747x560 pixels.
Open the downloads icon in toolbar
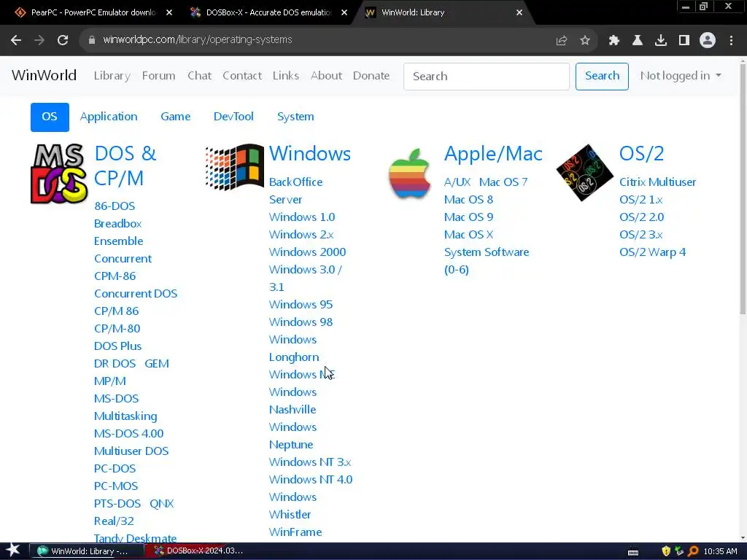click(x=661, y=41)
